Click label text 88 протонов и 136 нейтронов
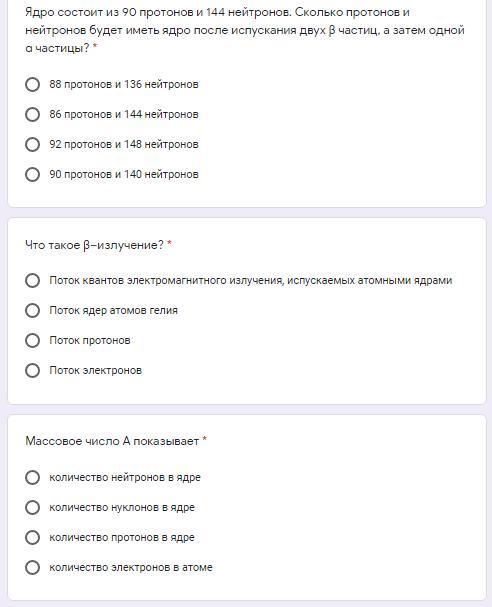The width and height of the screenshot is (492, 607). tap(124, 84)
